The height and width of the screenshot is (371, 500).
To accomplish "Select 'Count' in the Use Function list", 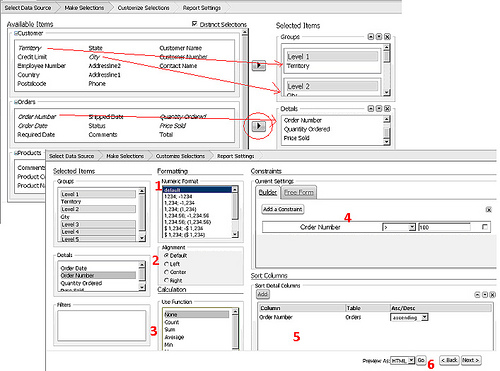I will (172, 322).
